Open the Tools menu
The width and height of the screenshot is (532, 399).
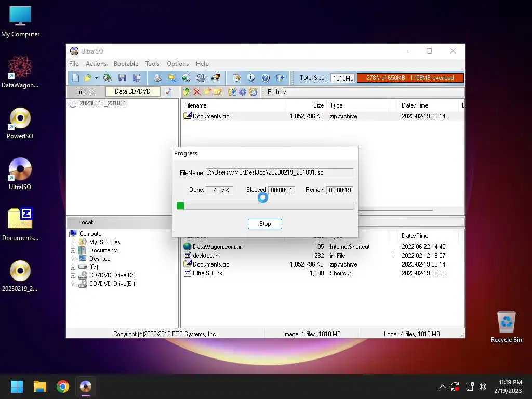coord(152,64)
